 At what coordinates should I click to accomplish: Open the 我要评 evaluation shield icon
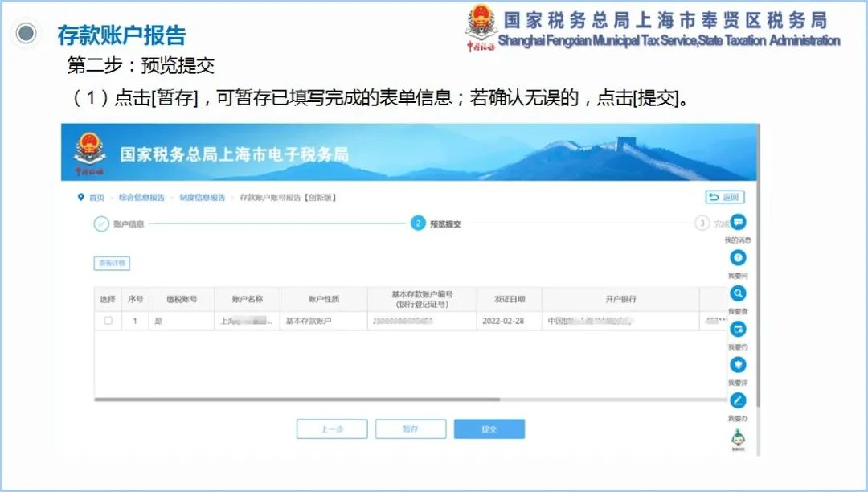pyautogui.click(x=738, y=365)
